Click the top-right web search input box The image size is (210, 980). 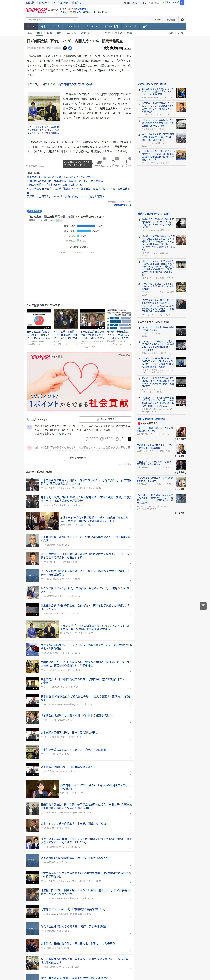[x=155, y=3]
